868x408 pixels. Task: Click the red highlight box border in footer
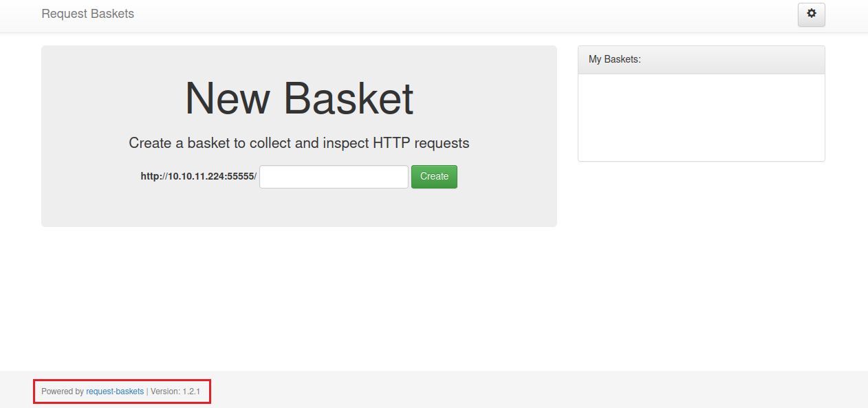122,380
